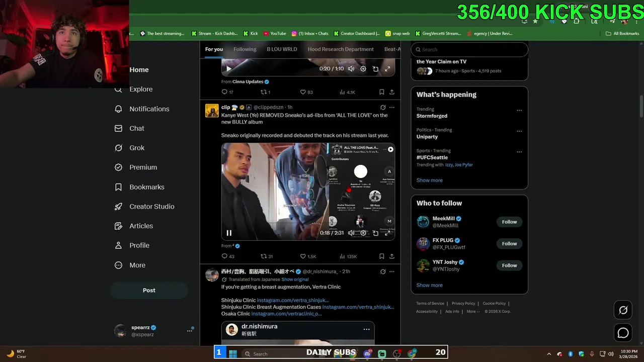Play the Cinna Updates video
Screen dimensions: 644x362
click(229, 69)
